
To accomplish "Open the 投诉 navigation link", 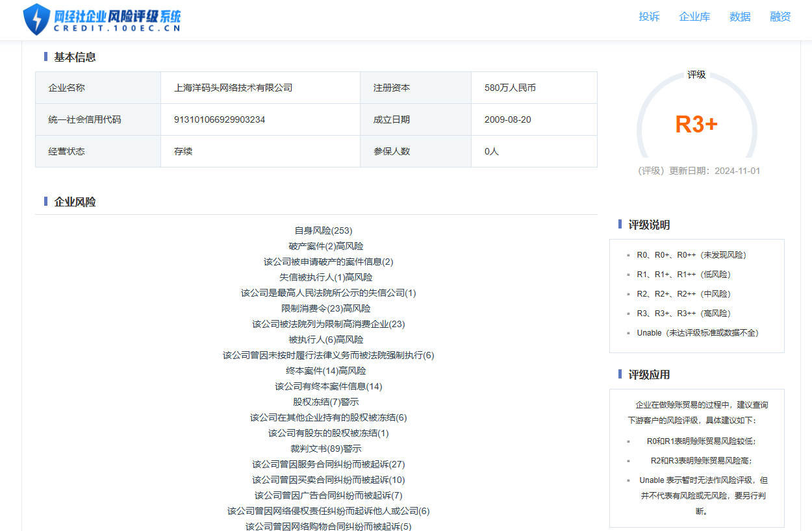I will (648, 17).
